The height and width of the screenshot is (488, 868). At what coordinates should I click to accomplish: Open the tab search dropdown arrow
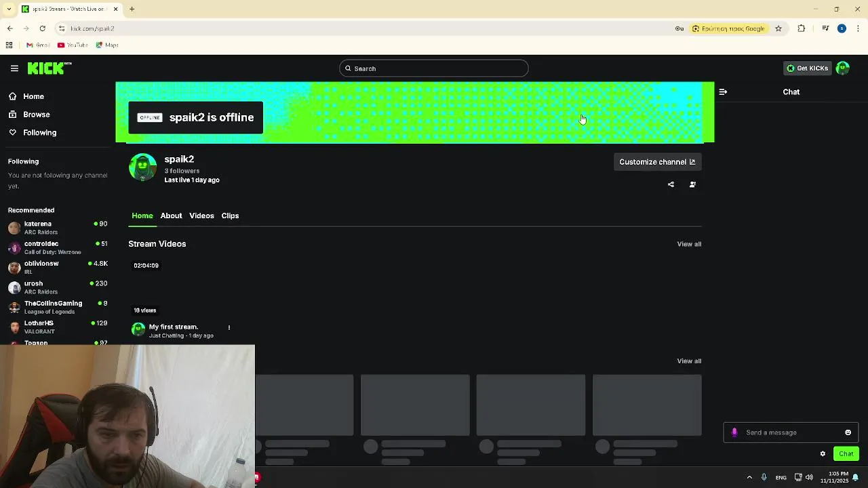8,9
